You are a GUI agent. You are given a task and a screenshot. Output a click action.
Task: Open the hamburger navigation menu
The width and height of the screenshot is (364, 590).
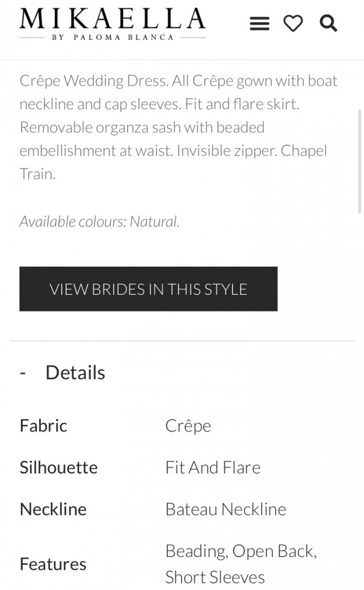[x=259, y=23]
